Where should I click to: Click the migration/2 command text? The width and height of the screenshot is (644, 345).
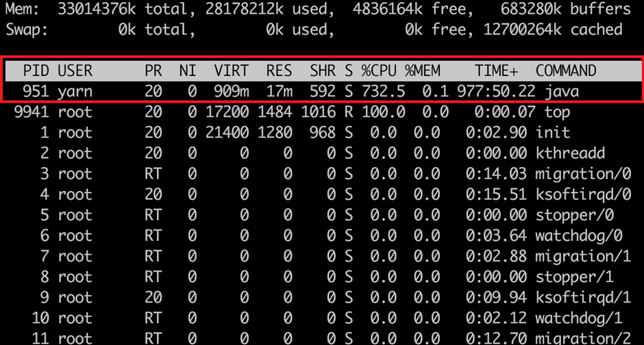click(583, 339)
